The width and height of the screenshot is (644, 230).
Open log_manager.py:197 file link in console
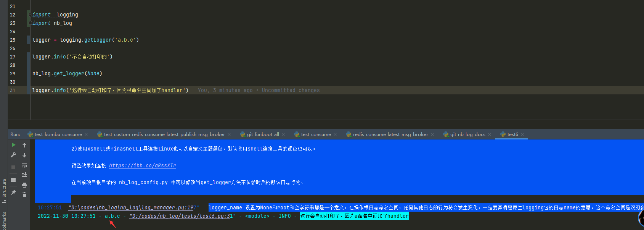click(x=132, y=207)
